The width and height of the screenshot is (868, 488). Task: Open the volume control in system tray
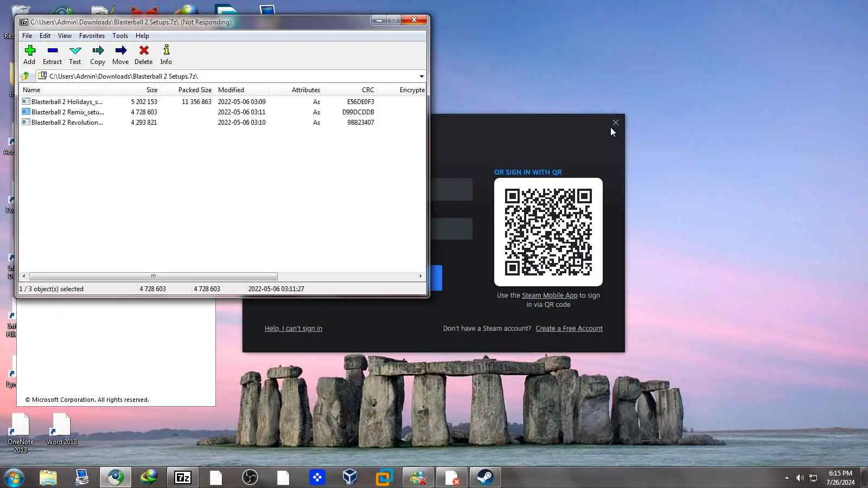[800, 478]
